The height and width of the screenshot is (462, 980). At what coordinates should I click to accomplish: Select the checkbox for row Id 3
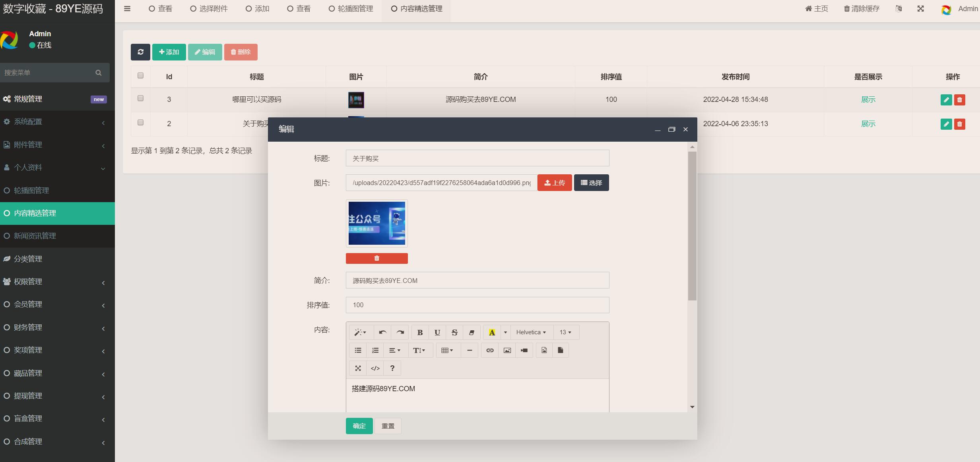(x=140, y=98)
